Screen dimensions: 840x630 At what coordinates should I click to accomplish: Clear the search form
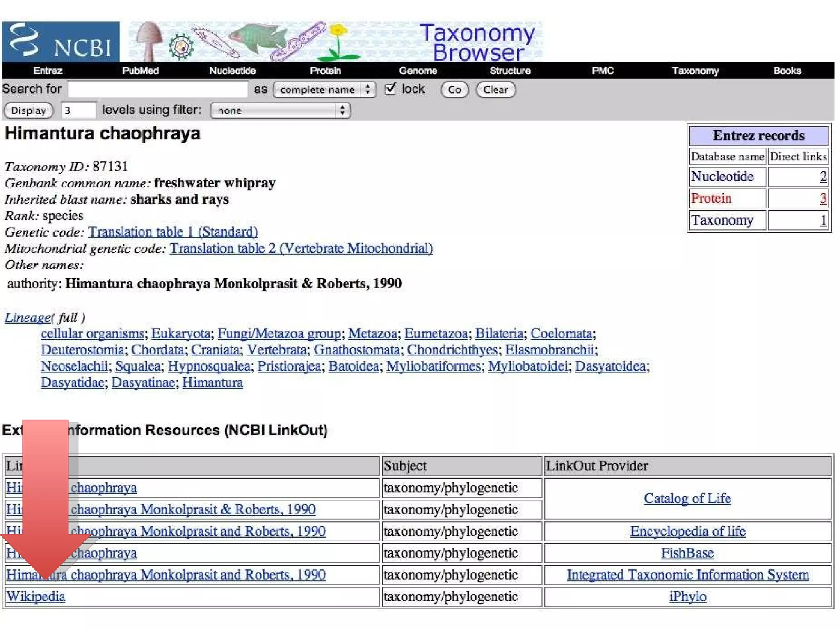pyautogui.click(x=495, y=89)
